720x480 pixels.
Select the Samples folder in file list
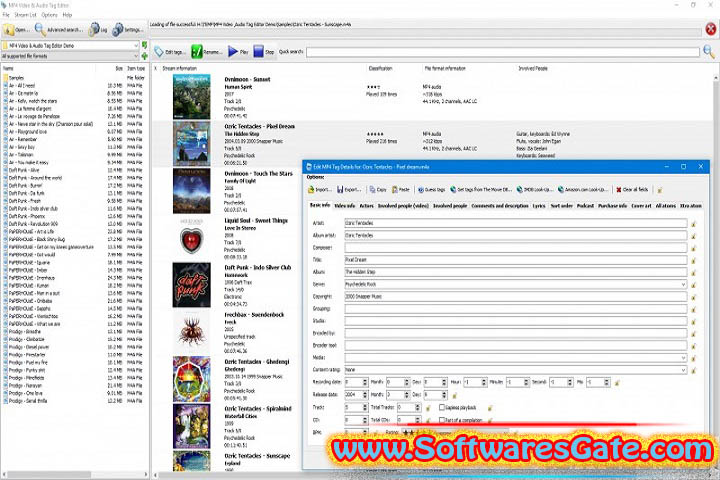click(16, 78)
